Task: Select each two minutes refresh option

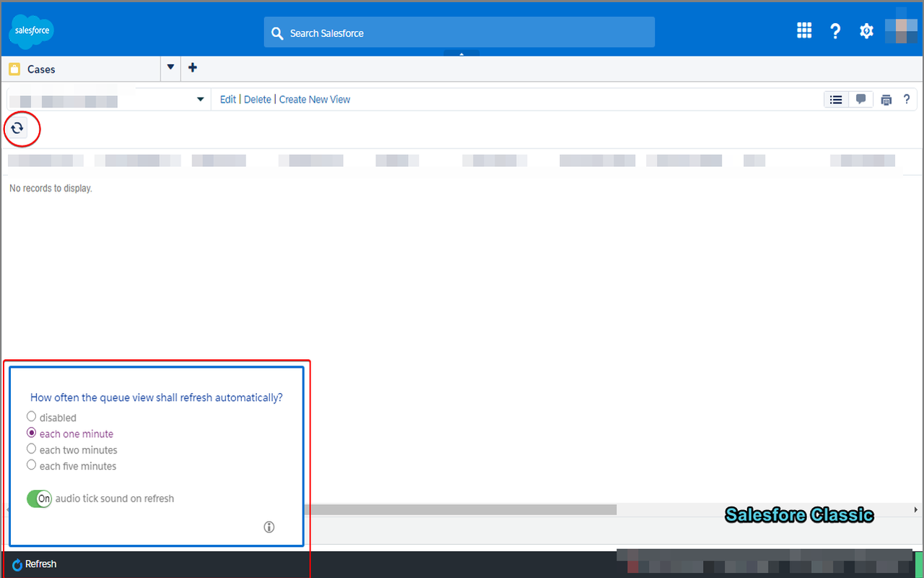Action: [x=31, y=449]
